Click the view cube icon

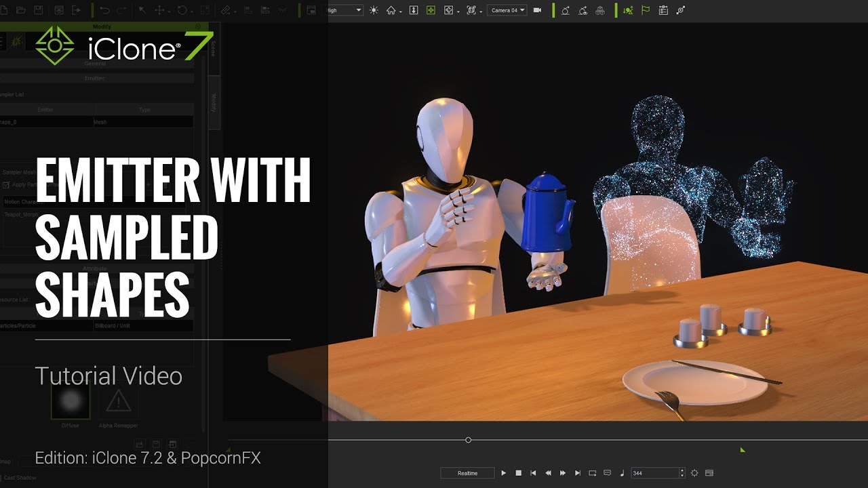pyautogui.click(x=448, y=10)
